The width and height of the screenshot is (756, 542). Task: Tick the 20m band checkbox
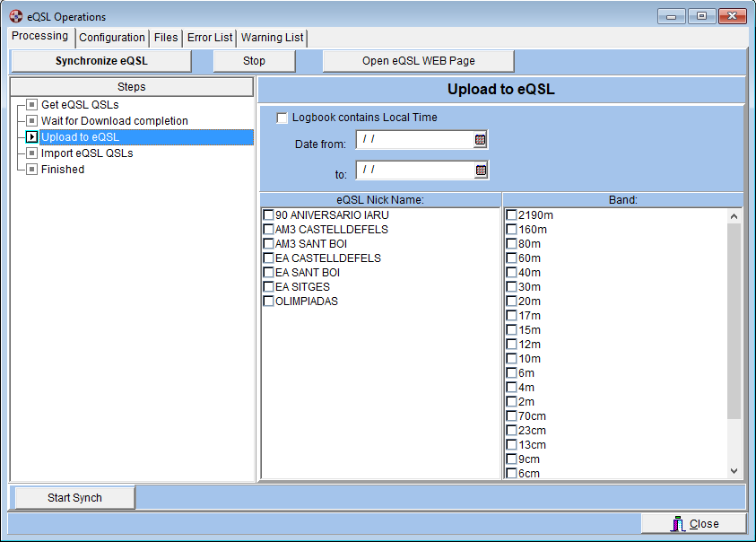(511, 302)
